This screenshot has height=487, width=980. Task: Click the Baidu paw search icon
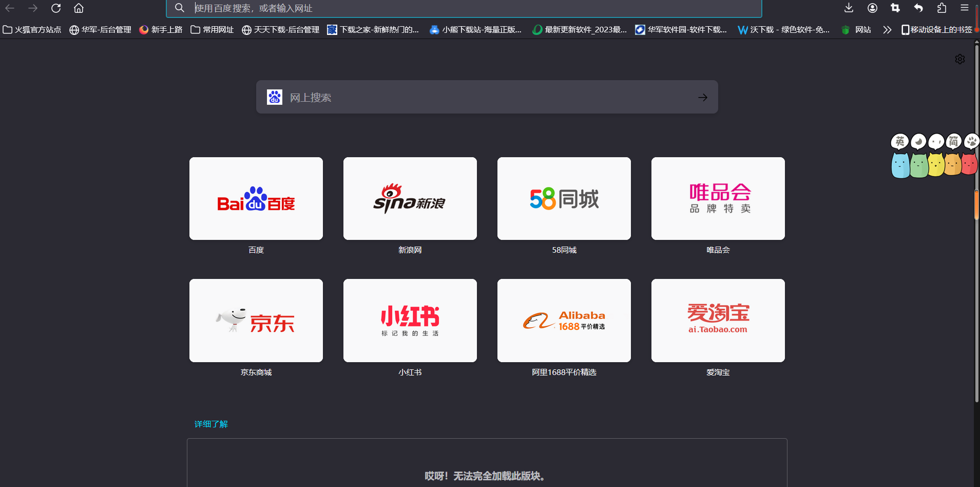pyautogui.click(x=275, y=97)
